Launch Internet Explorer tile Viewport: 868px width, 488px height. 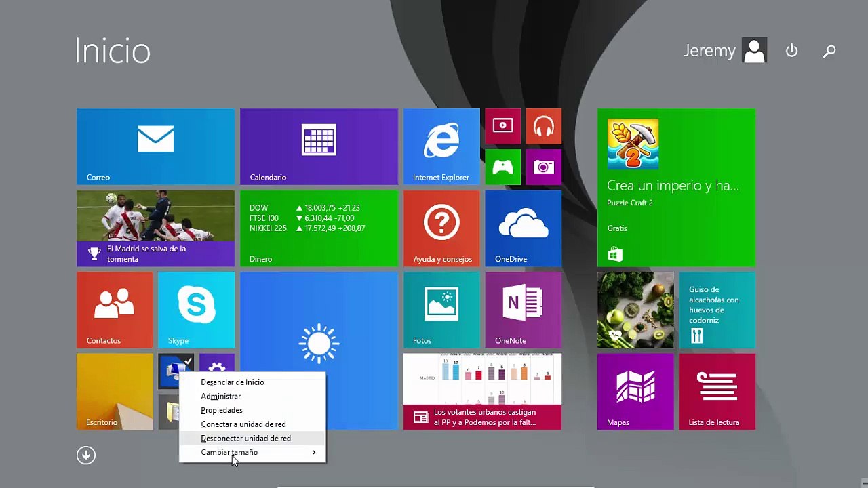(x=441, y=146)
